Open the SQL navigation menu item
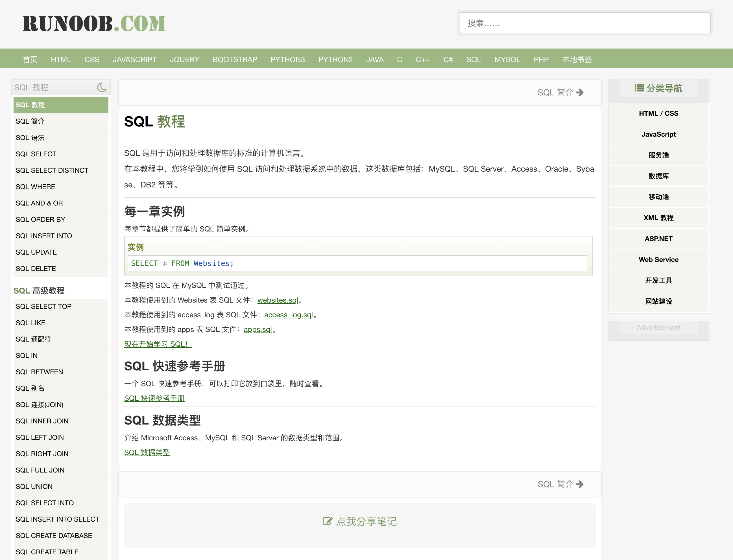Image resolution: width=733 pixels, height=560 pixels. pos(473,59)
